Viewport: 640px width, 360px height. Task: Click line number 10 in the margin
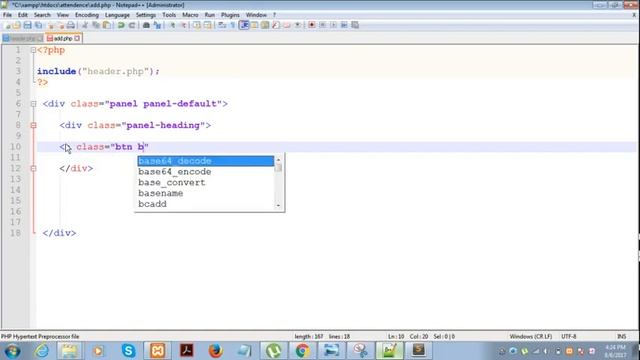15,147
